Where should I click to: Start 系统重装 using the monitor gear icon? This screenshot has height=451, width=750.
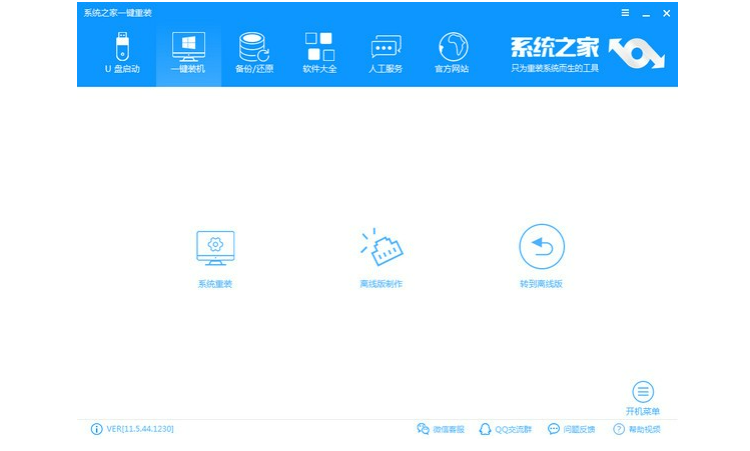215,248
